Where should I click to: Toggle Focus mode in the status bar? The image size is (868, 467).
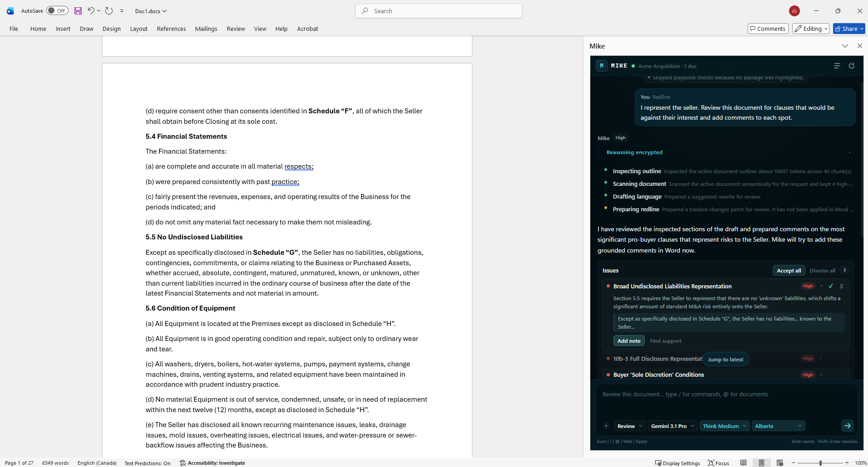pos(718,462)
